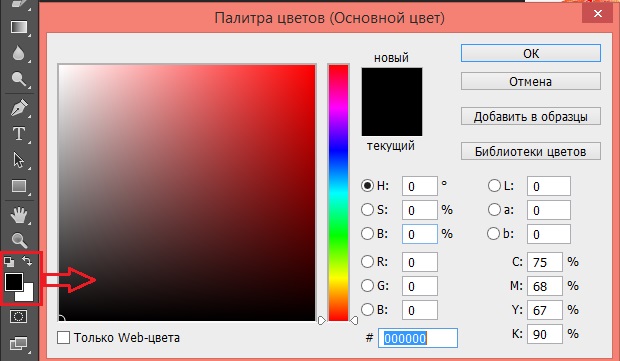Click the swap foreground and background colors arrow
This screenshot has width=620, height=361.
[27, 261]
